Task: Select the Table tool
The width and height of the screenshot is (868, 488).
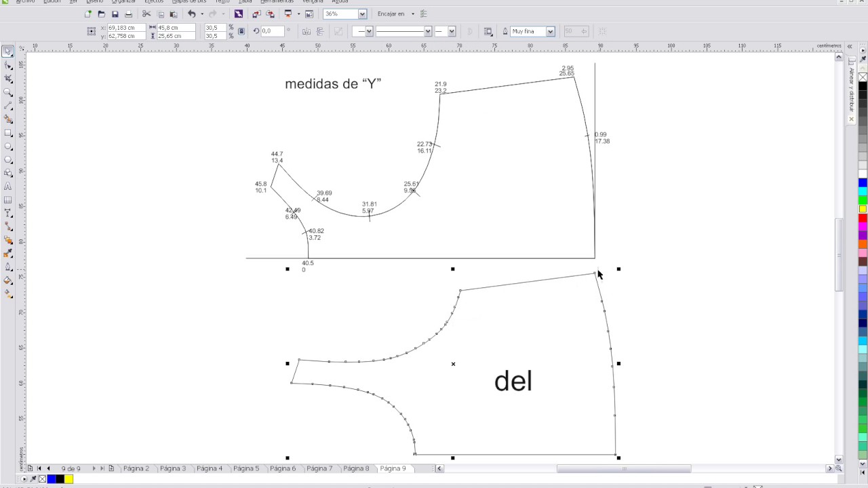Action: coord(8,200)
